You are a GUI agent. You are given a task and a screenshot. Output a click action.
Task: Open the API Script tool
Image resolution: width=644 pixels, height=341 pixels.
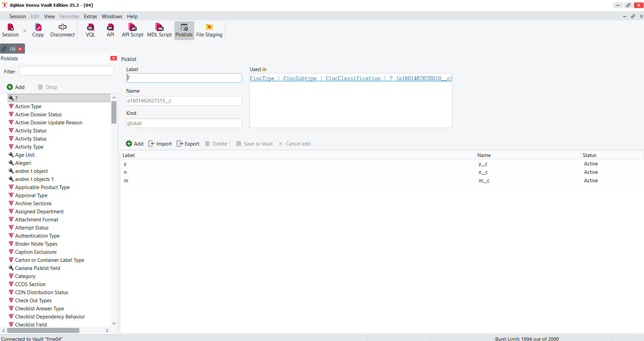pos(132,30)
